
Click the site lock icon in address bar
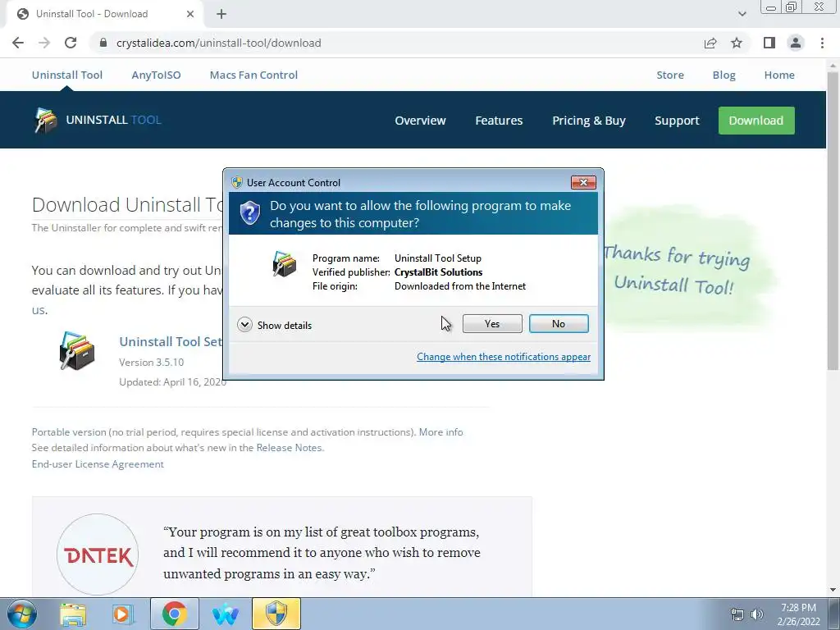click(x=103, y=43)
